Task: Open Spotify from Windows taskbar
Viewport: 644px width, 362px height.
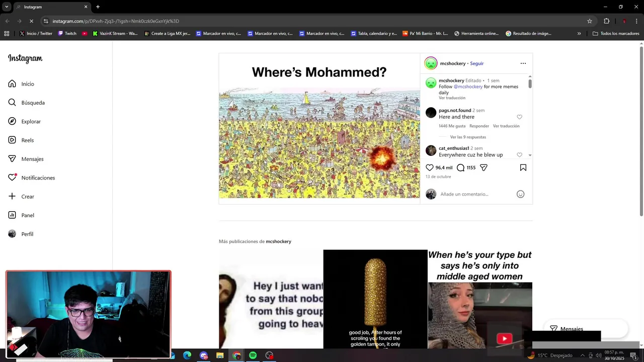Action: [x=253, y=355]
